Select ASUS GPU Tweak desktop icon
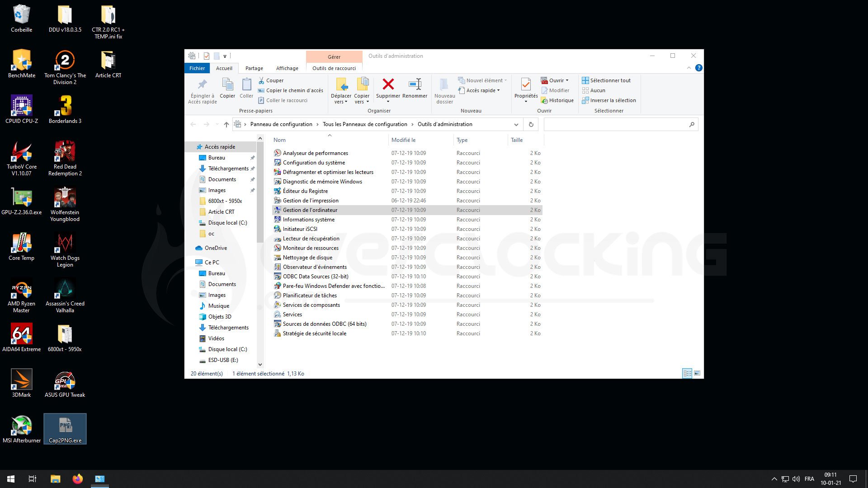The height and width of the screenshot is (488, 868). coord(65,383)
